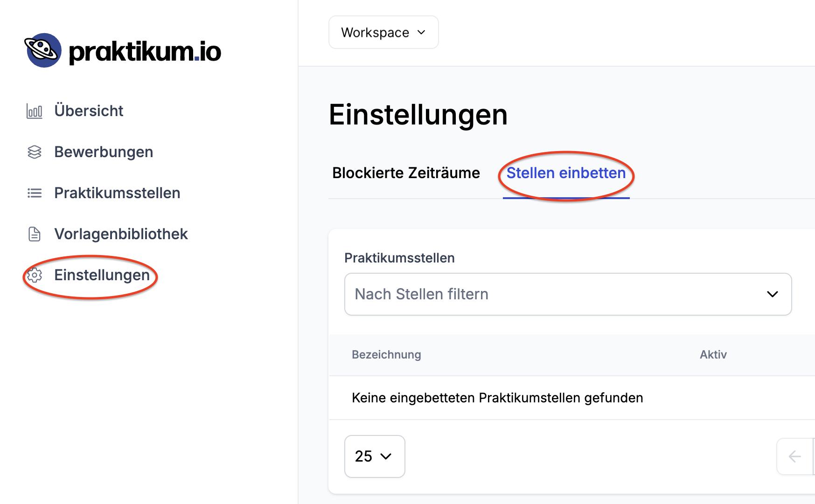Viewport: 815px width, 504px height.
Task: Click the Praktikumsstellen list icon
Action: 34,193
